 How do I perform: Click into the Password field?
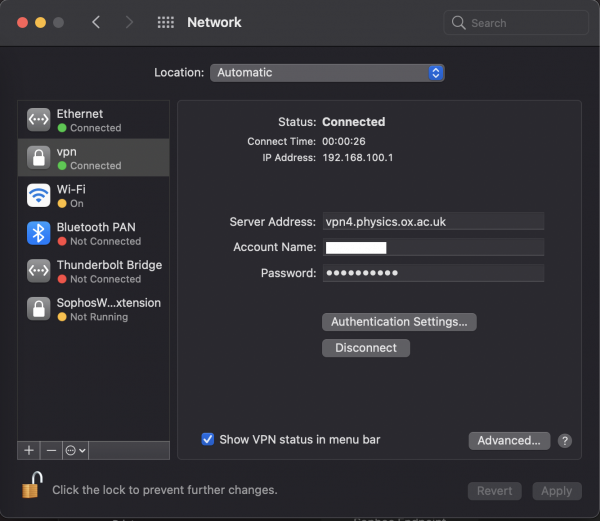point(432,273)
